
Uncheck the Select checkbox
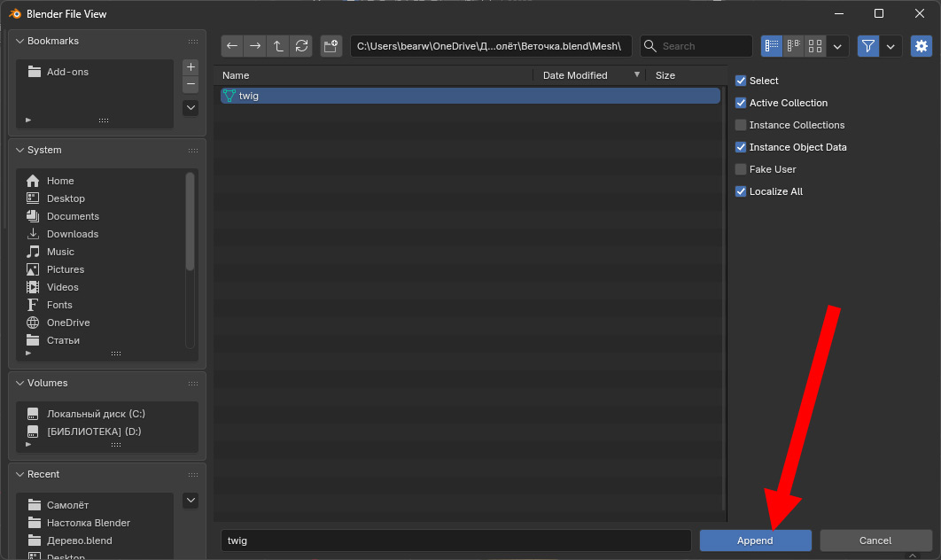coord(742,81)
